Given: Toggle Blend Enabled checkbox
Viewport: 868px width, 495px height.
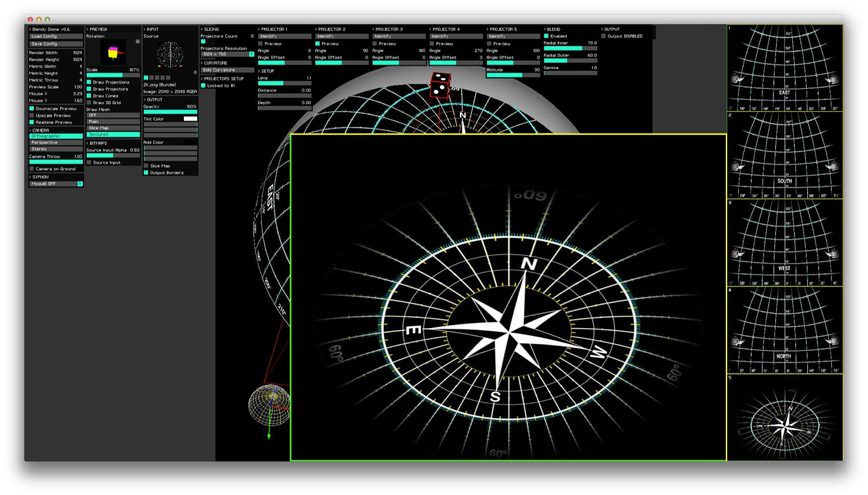Looking at the screenshot, I should point(546,36).
